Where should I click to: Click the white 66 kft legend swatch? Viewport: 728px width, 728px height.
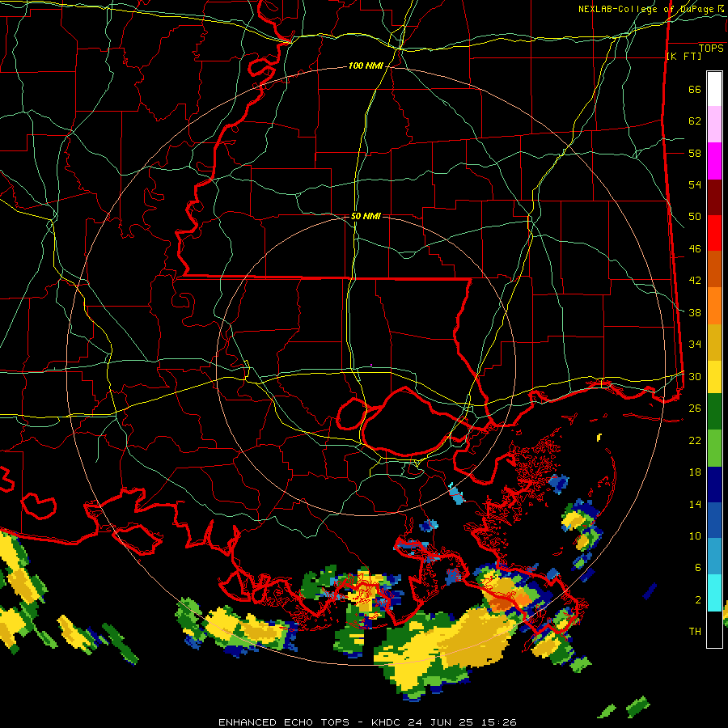point(714,89)
